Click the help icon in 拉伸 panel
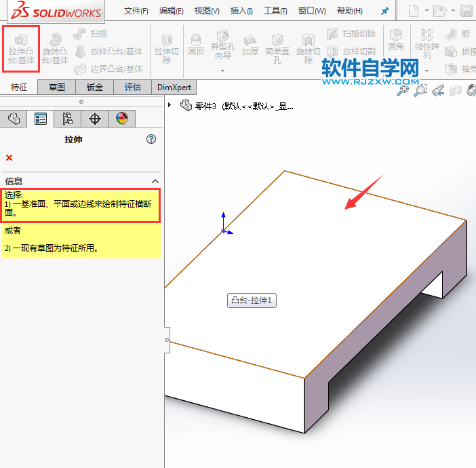 (x=151, y=139)
